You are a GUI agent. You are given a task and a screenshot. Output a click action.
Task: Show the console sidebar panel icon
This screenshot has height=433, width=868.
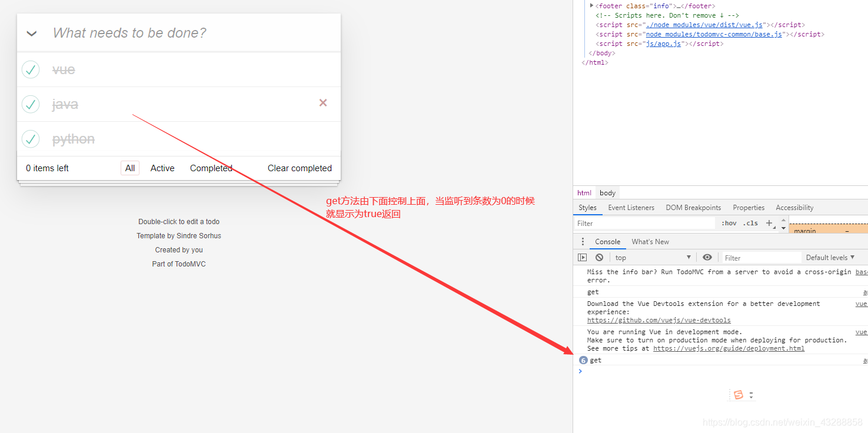(x=582, y=258)
